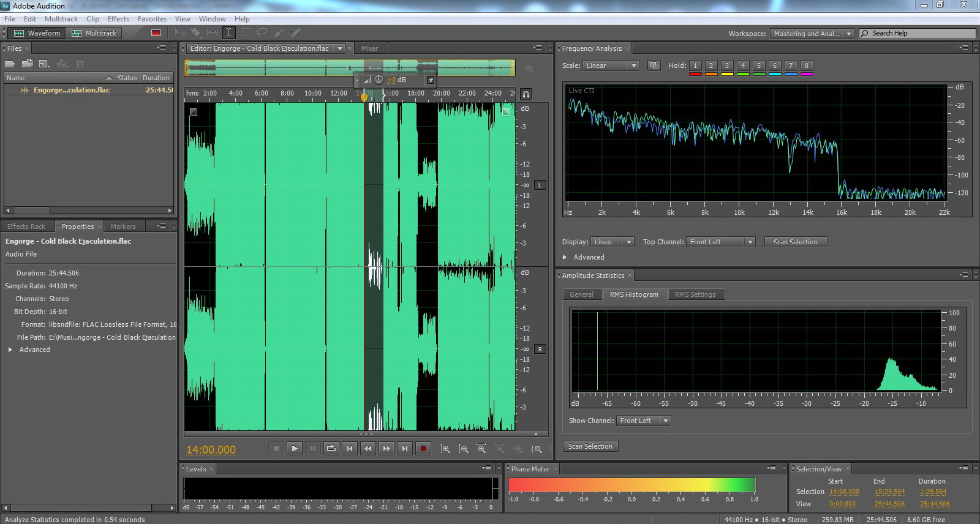The image size is (980, 524).
Task: Switch to Multitrack view button
Action: coord(94,33)
